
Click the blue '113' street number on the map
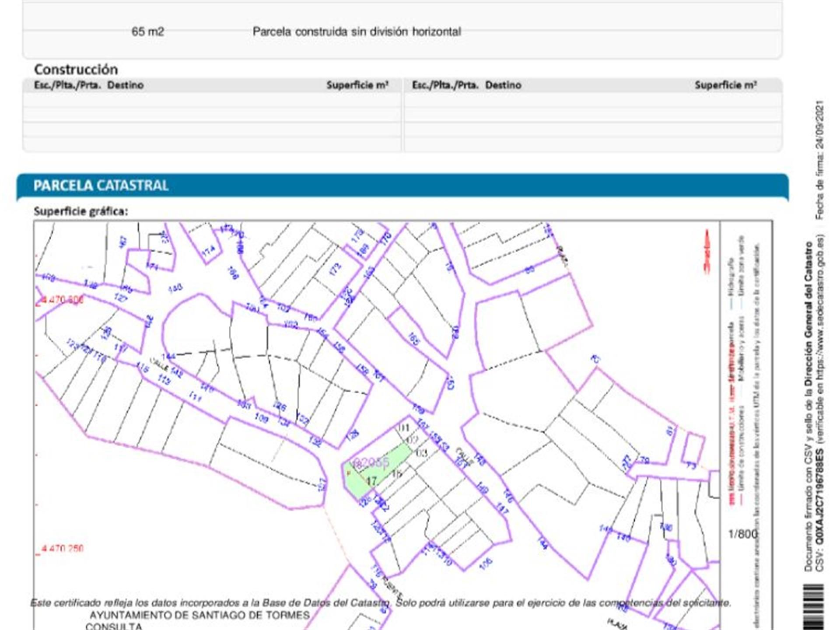[164, 380]
